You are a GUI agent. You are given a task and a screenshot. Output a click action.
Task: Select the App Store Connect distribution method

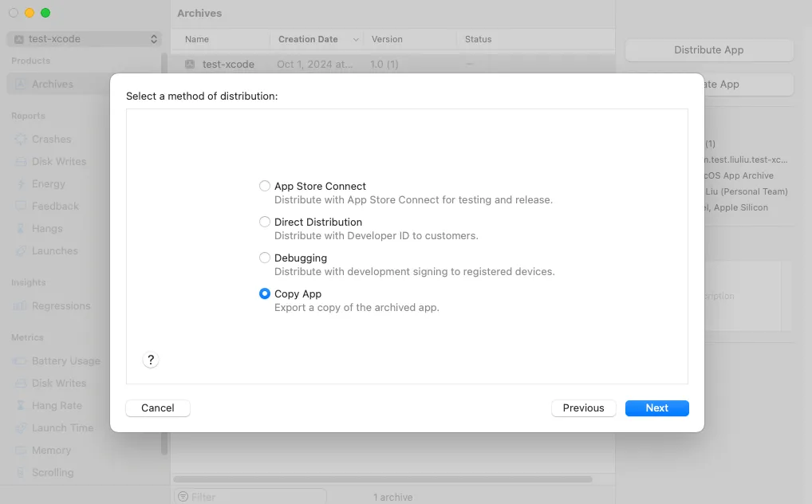tap(264, 186)
